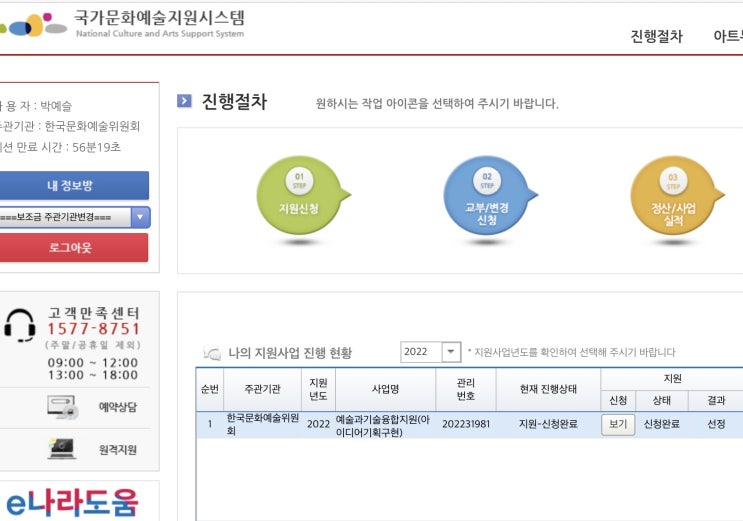Click the 지원 group column header
Screen dimensions: 743x521
pos(672,379)
